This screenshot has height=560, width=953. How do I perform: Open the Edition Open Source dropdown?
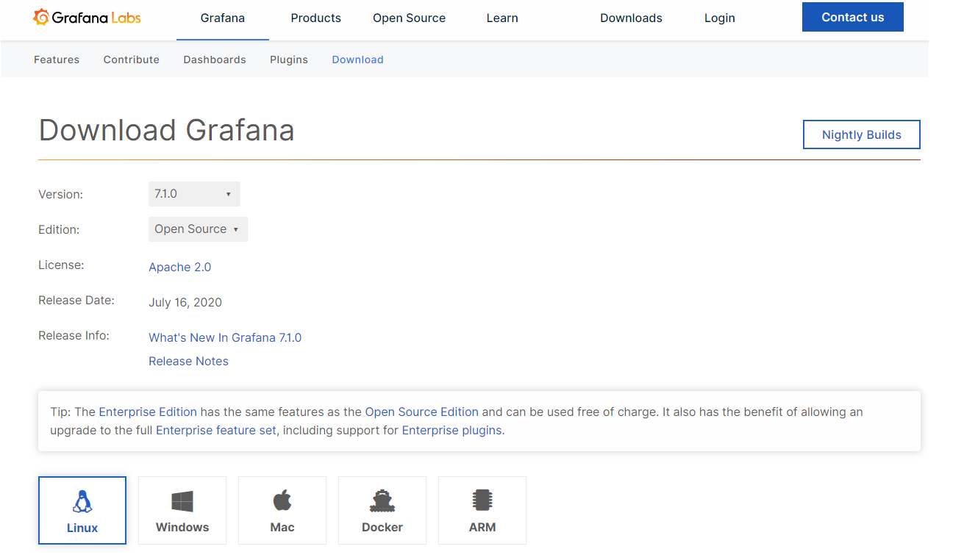click(x=197, y=229)
